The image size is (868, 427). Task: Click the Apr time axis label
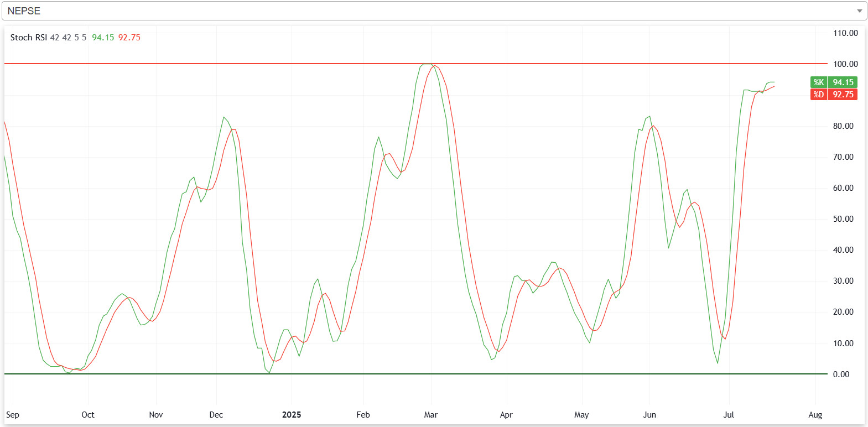coord(506,415)
